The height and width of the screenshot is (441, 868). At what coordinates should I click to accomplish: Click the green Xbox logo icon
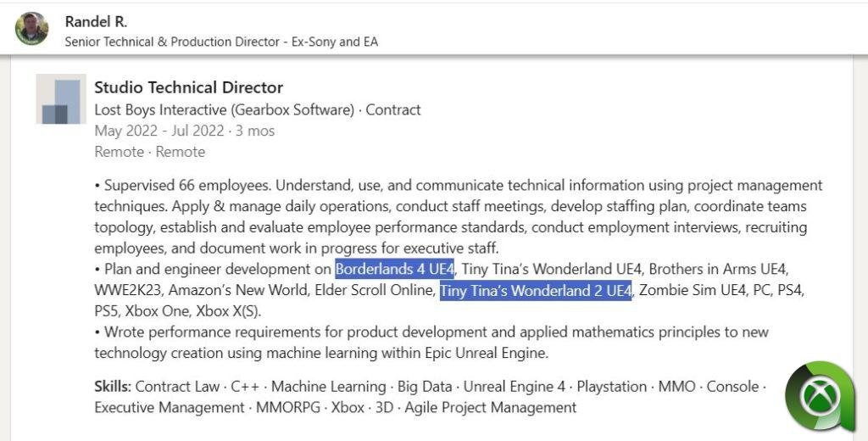tap(819, 397)
